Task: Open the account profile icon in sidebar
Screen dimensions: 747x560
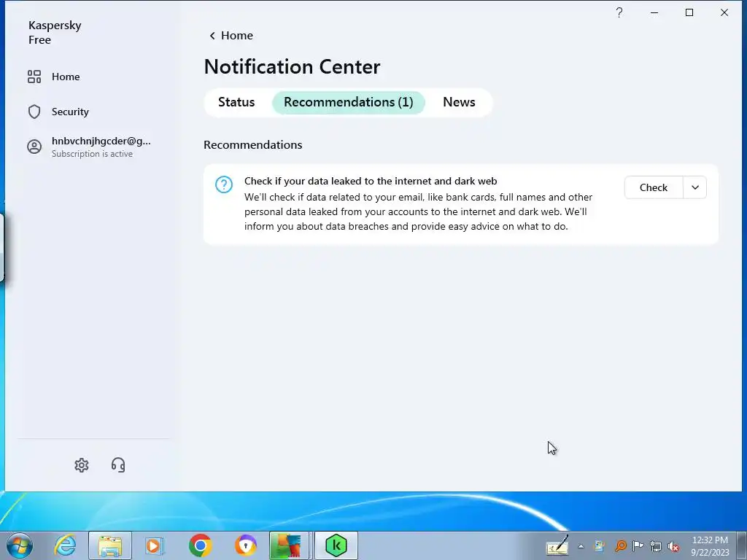Action: pos(34,147)
